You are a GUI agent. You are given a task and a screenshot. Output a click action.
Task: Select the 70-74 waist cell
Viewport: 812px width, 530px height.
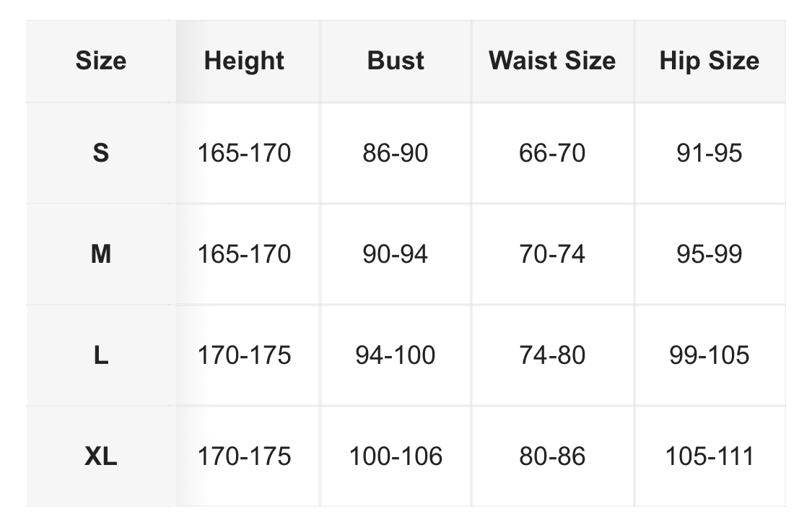click(552, 254)
